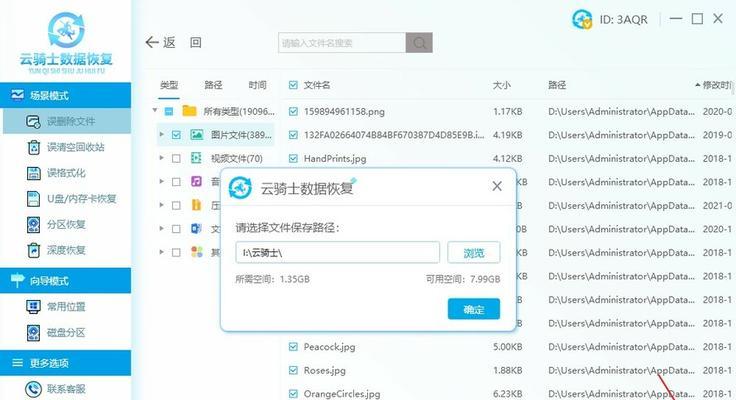
Task: Expand the 图片文件 tree node
Action: [x=161, y=134]
